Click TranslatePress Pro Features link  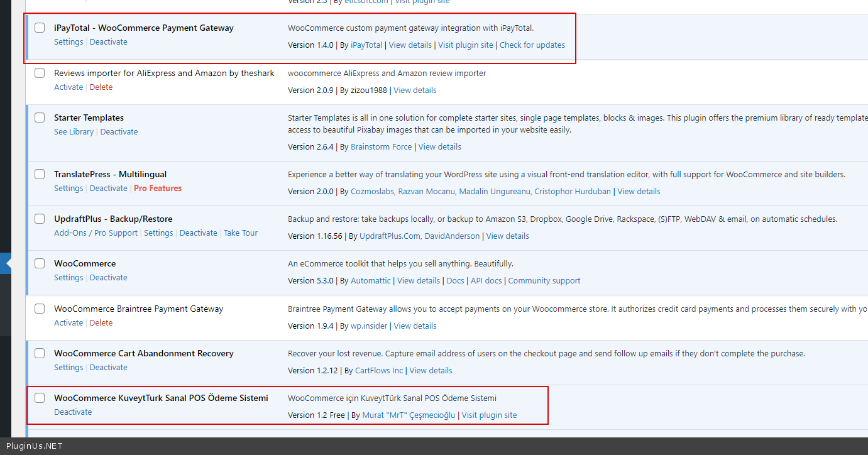[157, 189]
